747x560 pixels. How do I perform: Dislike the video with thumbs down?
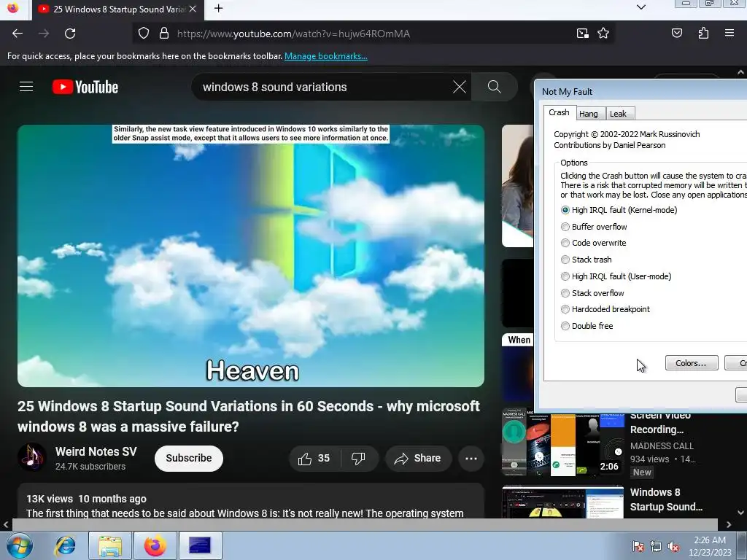coord(358,459)
